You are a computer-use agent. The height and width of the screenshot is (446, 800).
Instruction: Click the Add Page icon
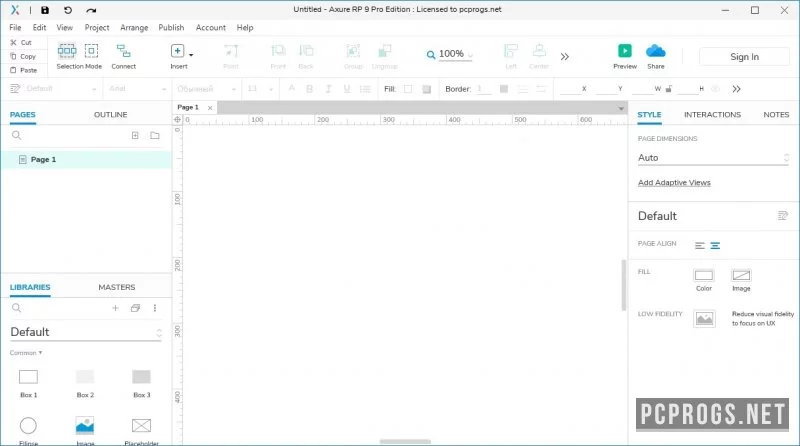pos(135,135)
